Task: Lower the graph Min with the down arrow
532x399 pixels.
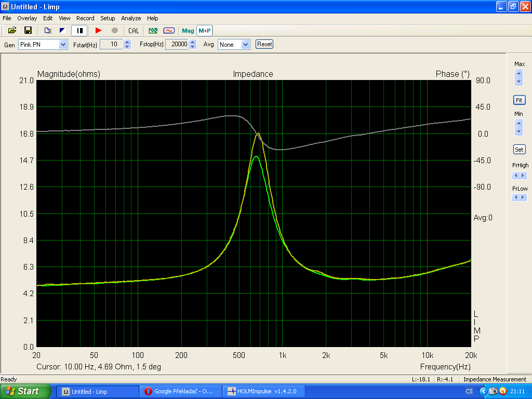Action: 518,131
